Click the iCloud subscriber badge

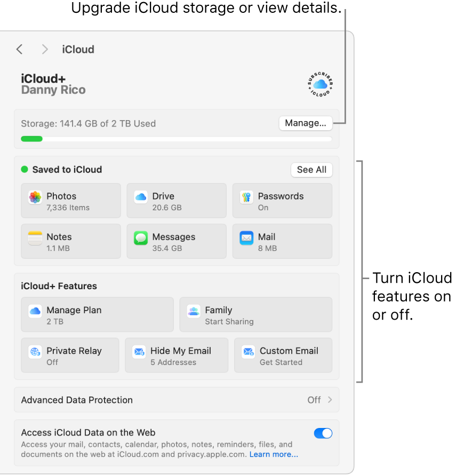coord(320,84)
